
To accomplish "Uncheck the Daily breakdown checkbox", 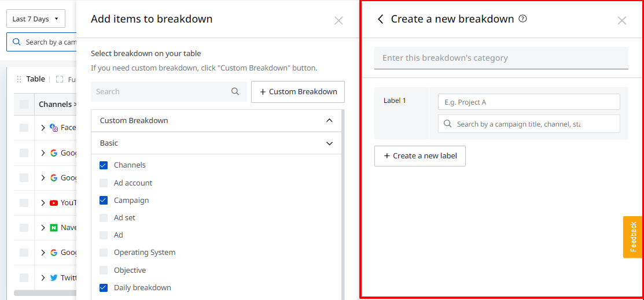I will tap(104, 288).
